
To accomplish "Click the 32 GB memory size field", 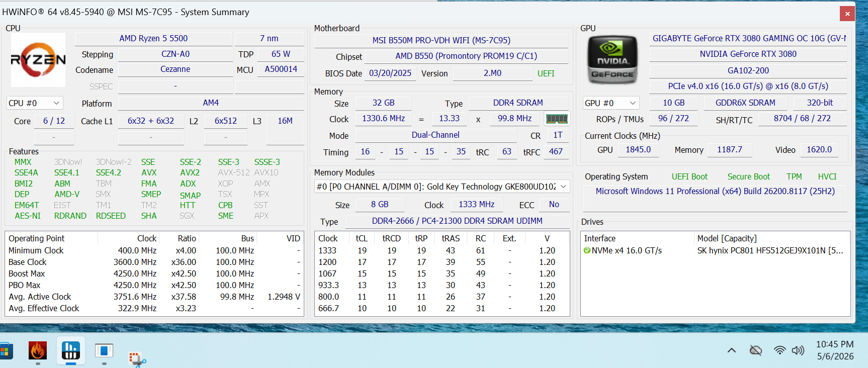I will coord(383,103).
